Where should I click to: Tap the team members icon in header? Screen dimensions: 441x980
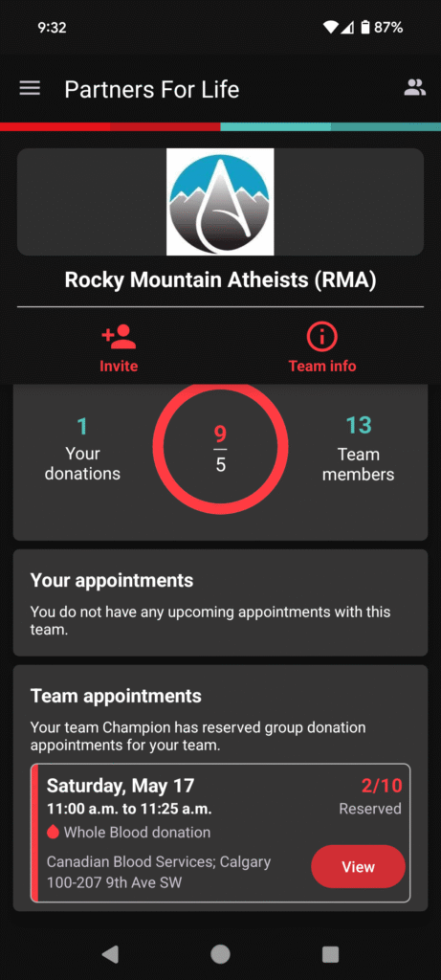coord(415,88)
